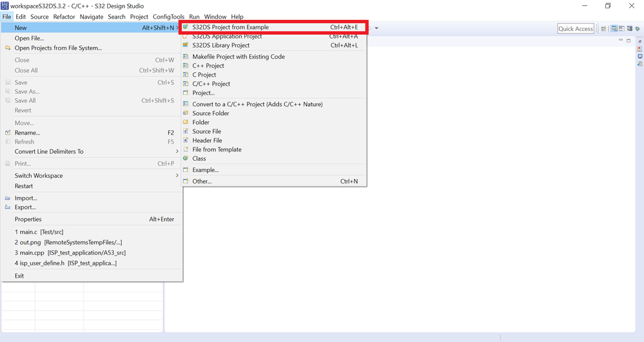The image size is (644, 342).
Task: Create a new Source Folder
Action: [x=273, y=113]
